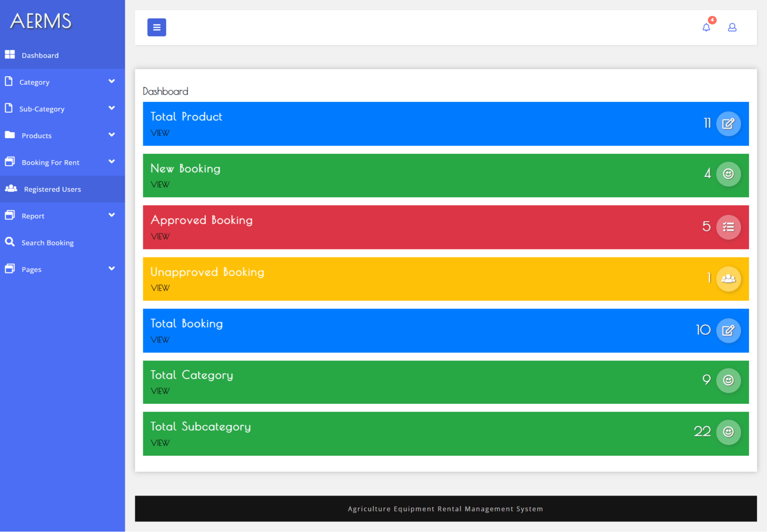Click the smiley icon on New Booking
Screen dimensions: 767x532
[728, 174]
